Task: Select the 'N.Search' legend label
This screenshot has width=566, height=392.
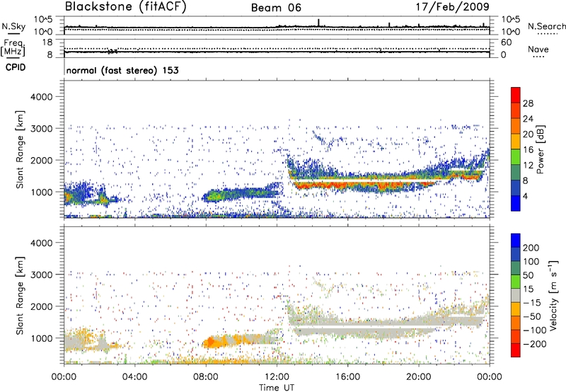Action: (x=546, y=26)
